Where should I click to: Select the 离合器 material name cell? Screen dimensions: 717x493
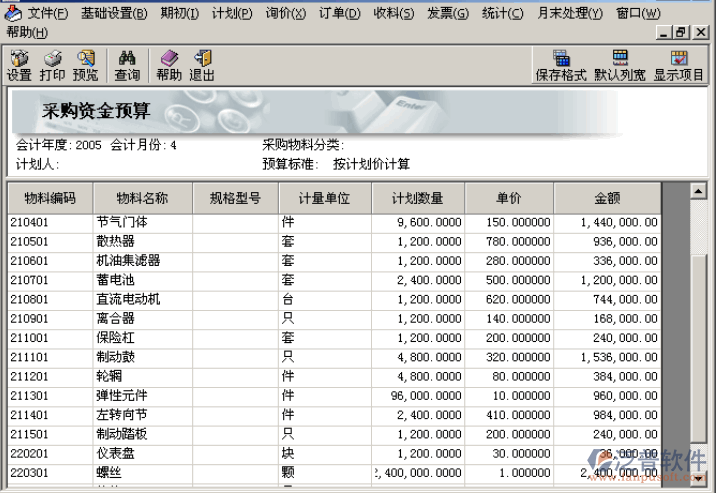(143, 318)
